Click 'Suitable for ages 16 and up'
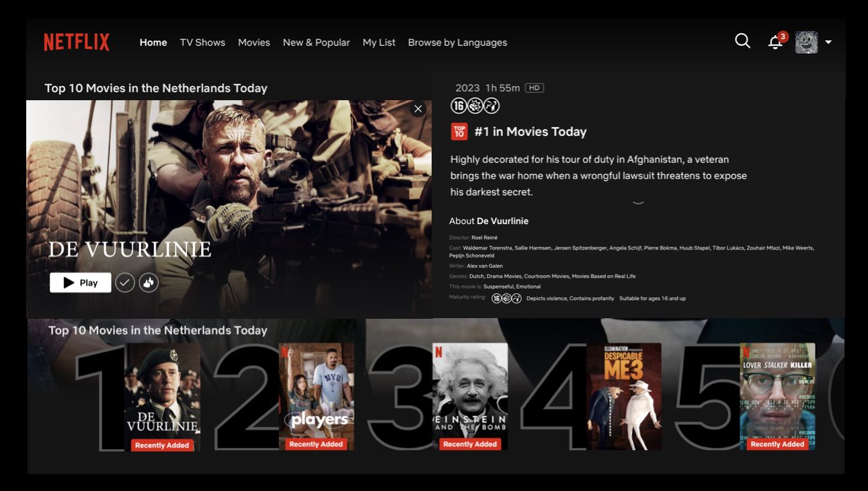 click(x=652, y=299)
